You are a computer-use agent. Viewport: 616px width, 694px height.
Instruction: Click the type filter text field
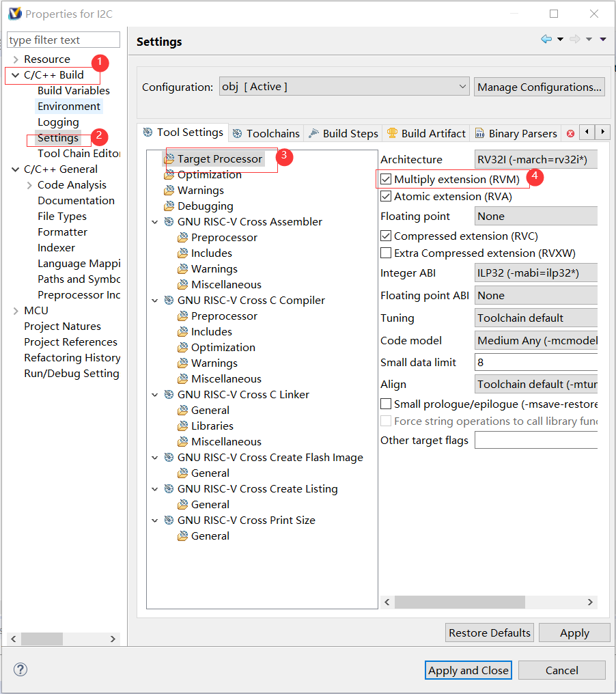click(64, 40)
